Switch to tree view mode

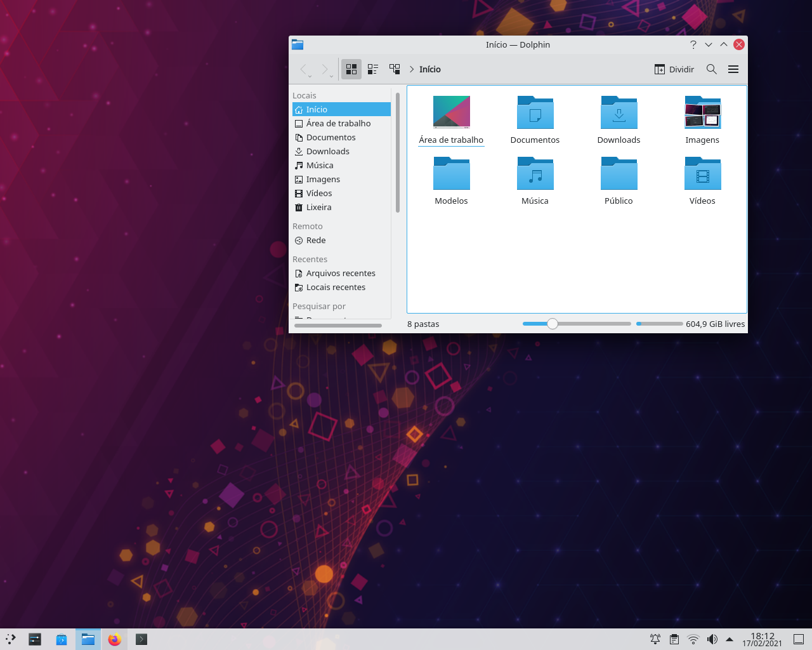click(x=394, y=69)
